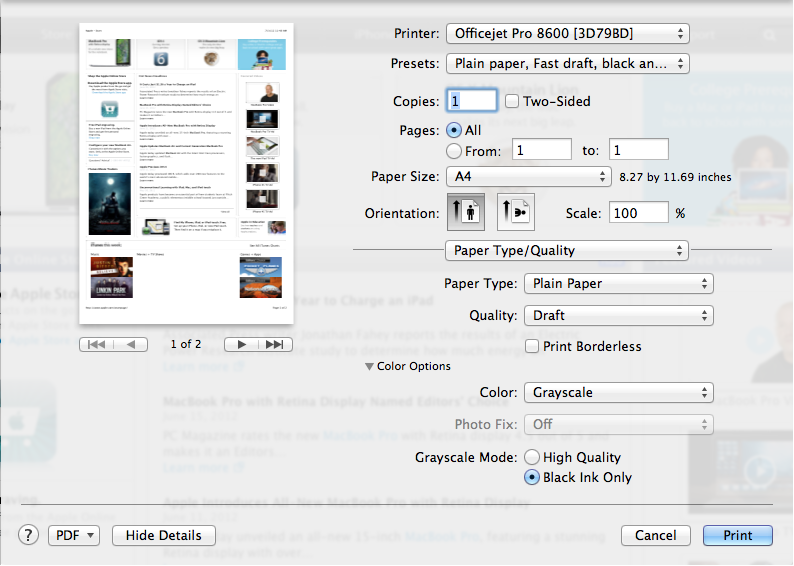The width and height of the screenshot is (794, 566).
Task: Click the '1 of 2' page indicator
Action: (x=186, y=344)
